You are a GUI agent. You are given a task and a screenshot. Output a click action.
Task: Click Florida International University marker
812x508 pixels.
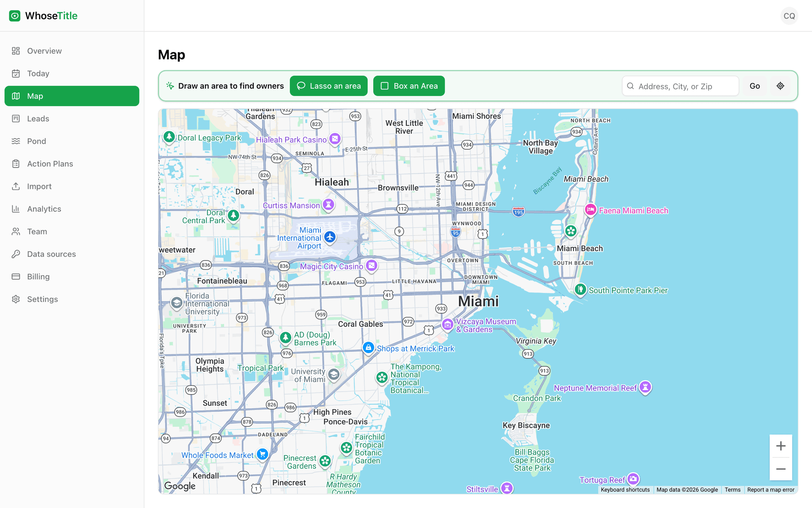(176, 303)
